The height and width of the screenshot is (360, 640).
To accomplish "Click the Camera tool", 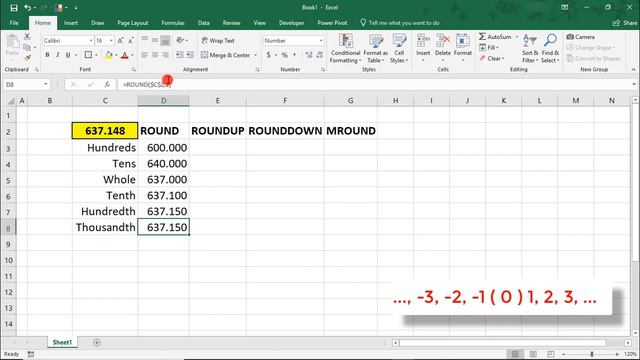I will tap(580, 37).
